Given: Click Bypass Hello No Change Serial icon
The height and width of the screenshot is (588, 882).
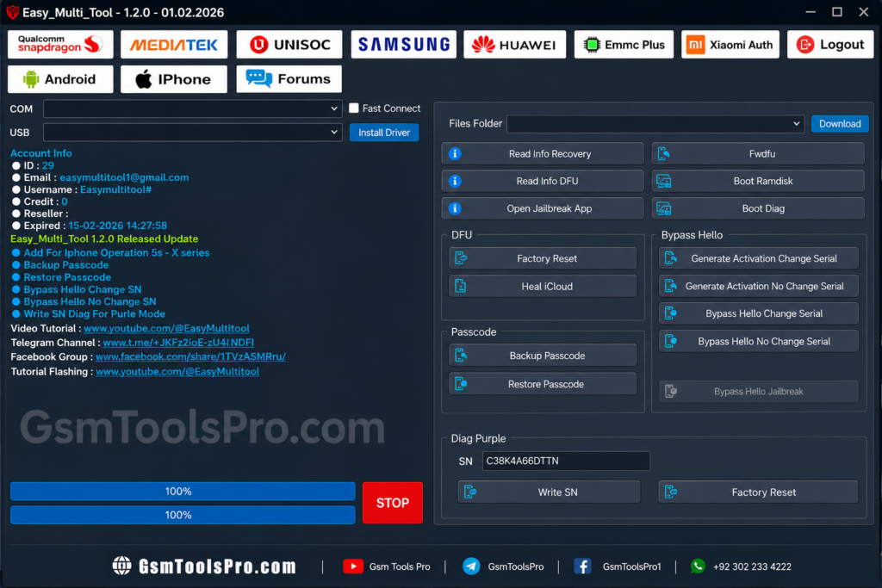Looking at the screenshot, I should tap(670, 341).
